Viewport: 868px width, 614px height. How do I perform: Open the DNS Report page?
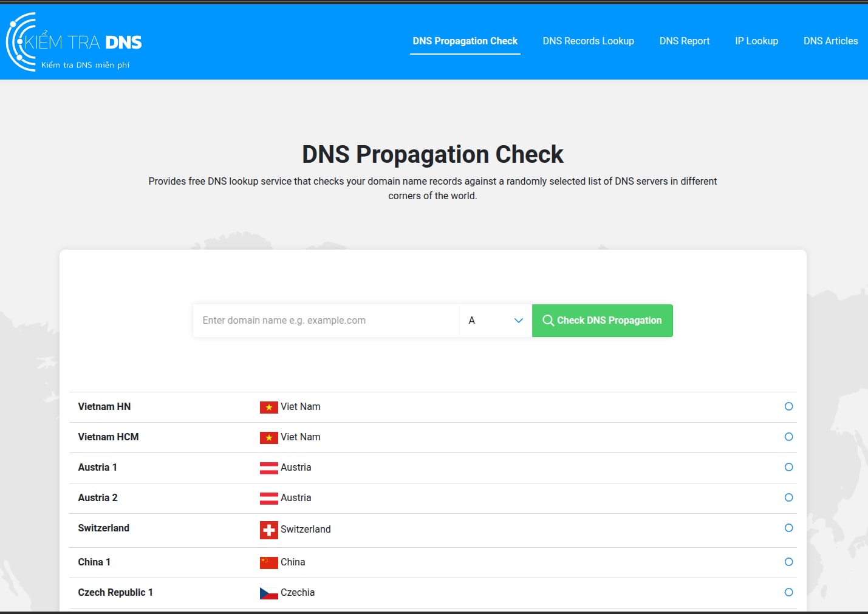point(684,41)
